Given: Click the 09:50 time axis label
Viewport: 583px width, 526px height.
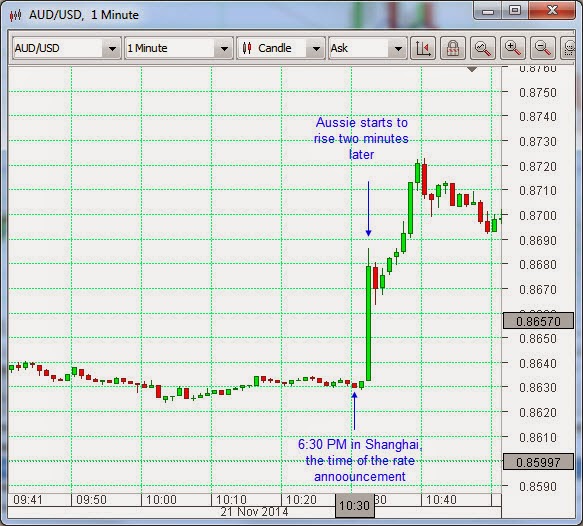Looking at the screenshot, I should pyautogui.click(x=91, y=500).
